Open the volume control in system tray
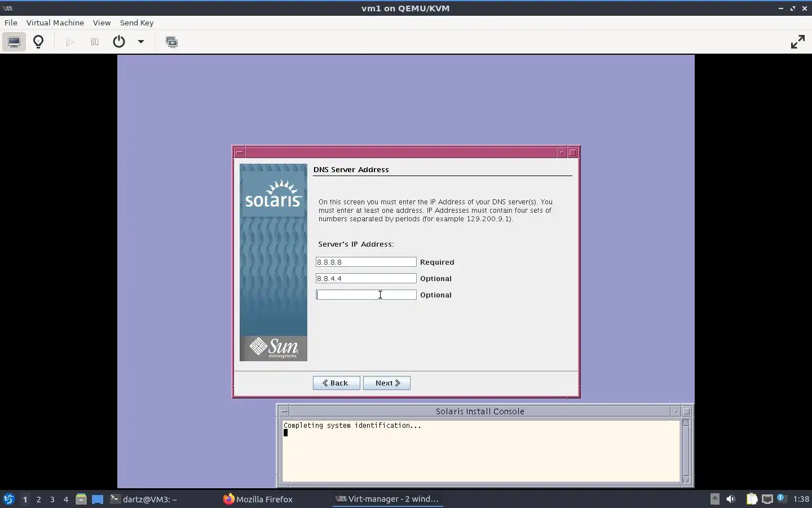This screenshot has width=812, height=508. [x=731, y=499]
